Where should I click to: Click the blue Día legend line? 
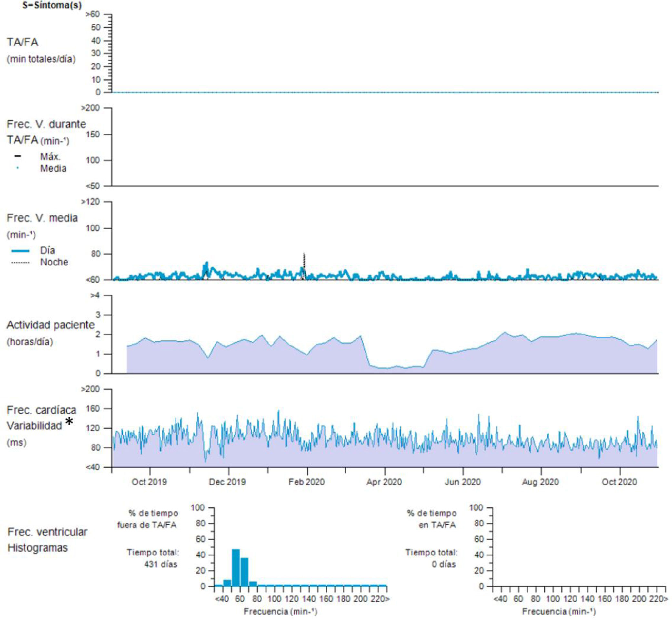pos(20,251)
